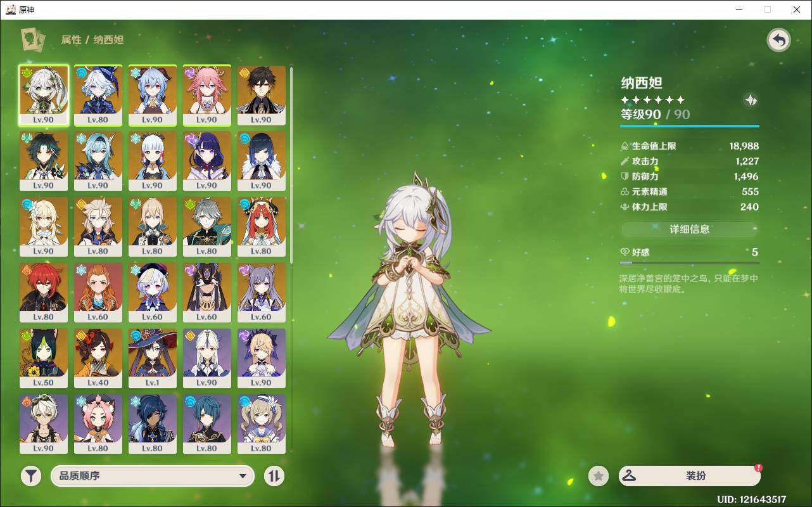
Task: Select Diluc's Lv.80 portrait
Action: 44,293
